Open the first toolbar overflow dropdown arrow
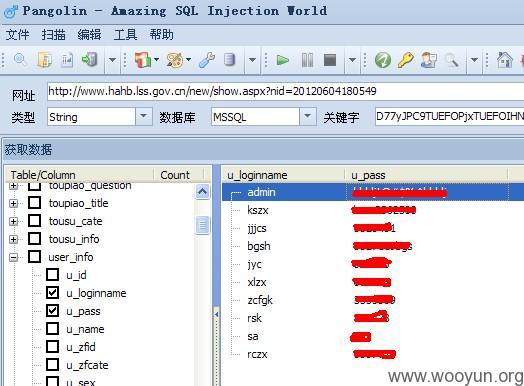The height and width of the screenshot is (386, 524). pyautogui.click(x=112, y=60)
